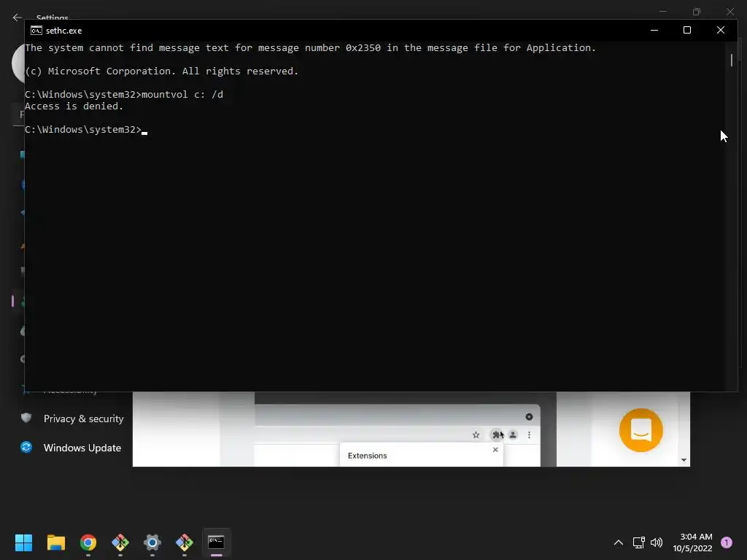Click the Extensions label in the popup
The height and width of the screenshot is (560, 747).
point(368,456)
